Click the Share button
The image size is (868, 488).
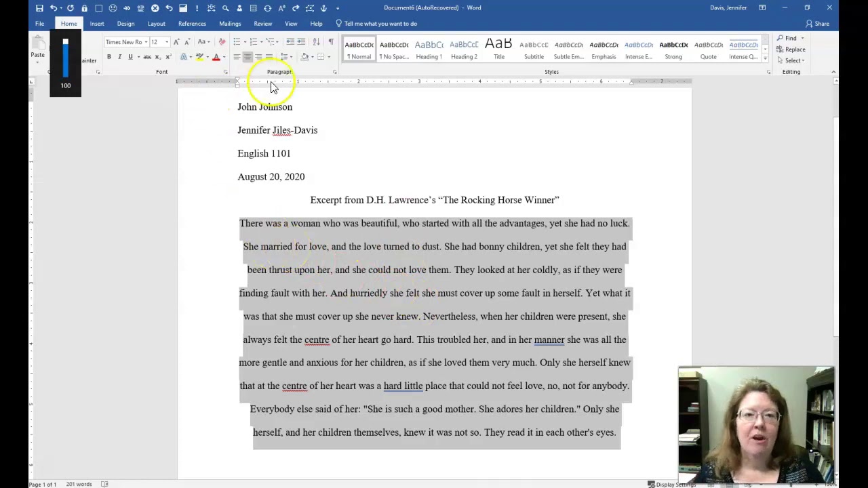[817, 24]
